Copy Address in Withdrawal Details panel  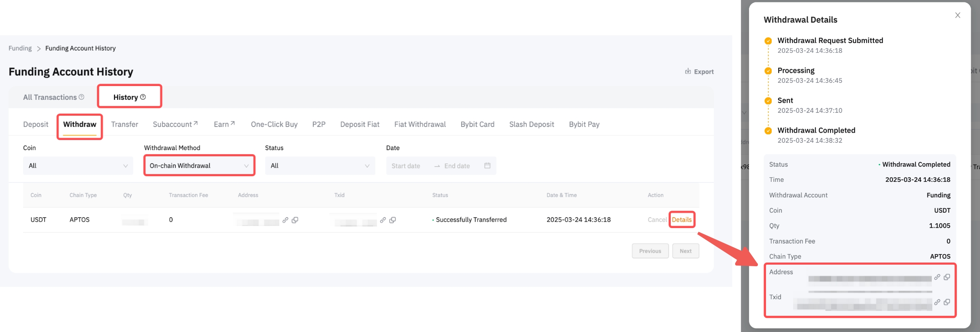click(x=947, y=277)
